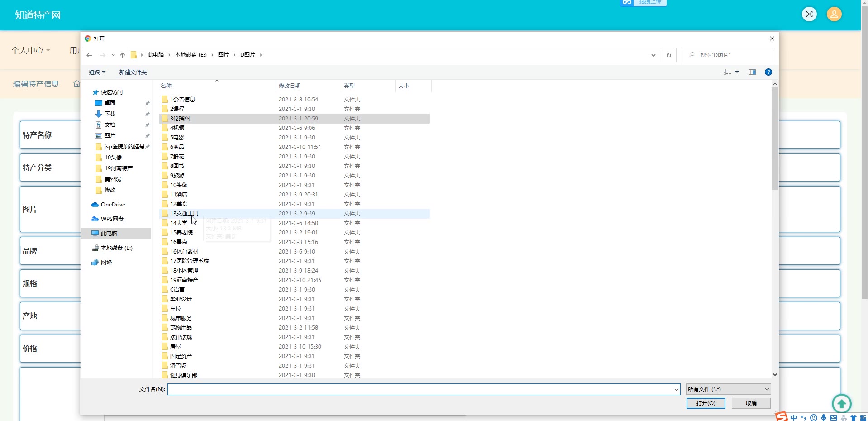868x421 pixels.
Task: Sort by 修改日期 column header
Action: click(x=290, y=86)
